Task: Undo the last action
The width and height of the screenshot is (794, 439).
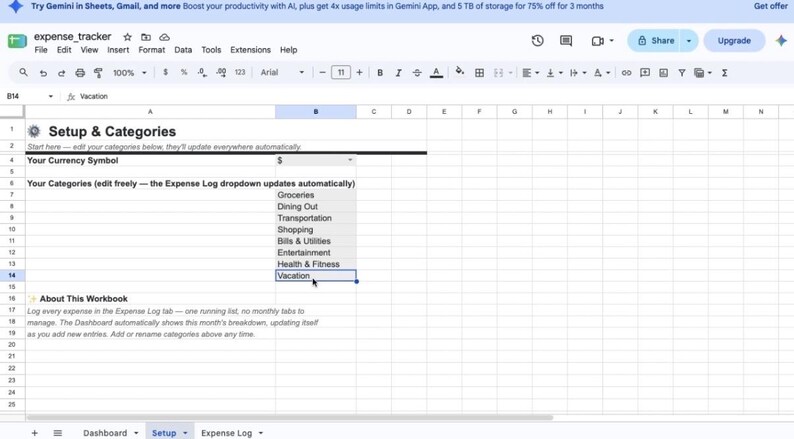Action: tap(43, 73)
